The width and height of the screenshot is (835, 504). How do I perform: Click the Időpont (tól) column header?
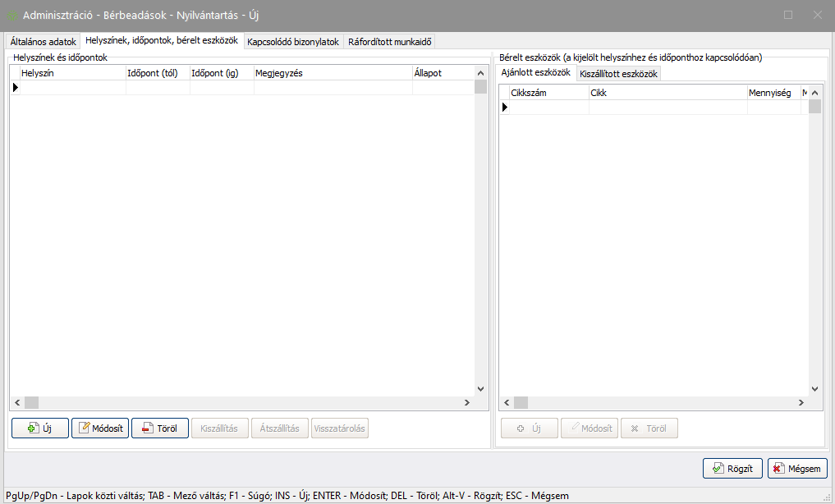pyautogui.click(x=157, y=73)
